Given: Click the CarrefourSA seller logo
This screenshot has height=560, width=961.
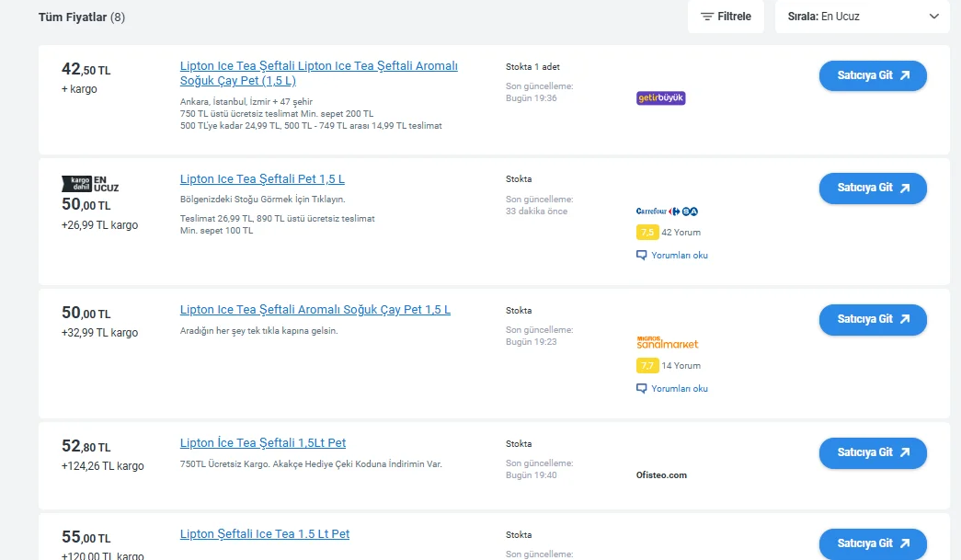Looking at the screenshot, I should coord(665,211).
